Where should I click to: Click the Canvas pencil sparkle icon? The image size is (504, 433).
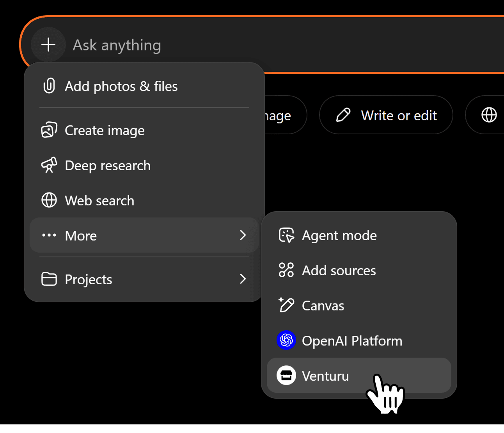pos(286,305)
